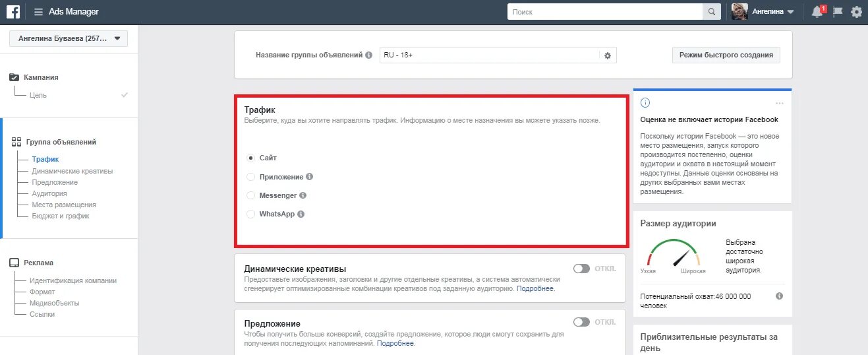Click the Режим быстрого создания button

tap(726, 55)
